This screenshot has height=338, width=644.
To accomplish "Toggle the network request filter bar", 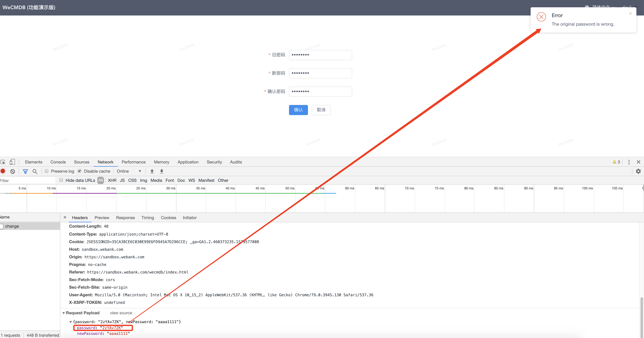I will click(25, 171).
